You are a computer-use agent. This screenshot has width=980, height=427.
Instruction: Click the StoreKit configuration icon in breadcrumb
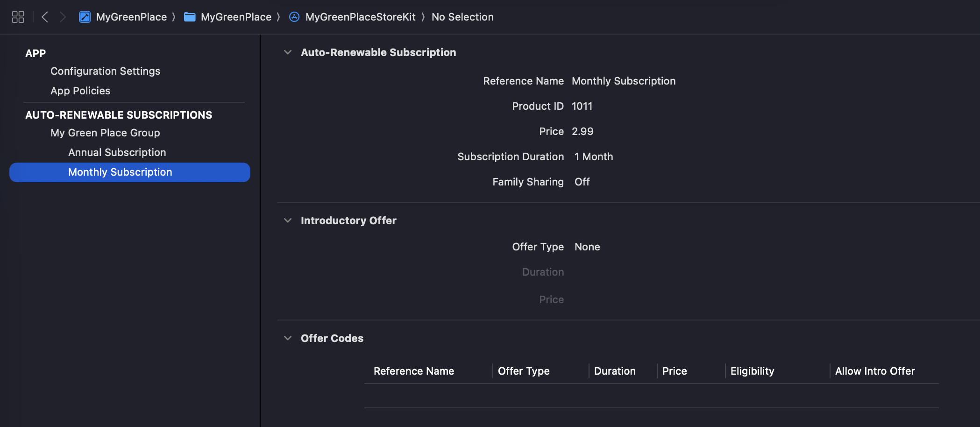click(294, 17)
